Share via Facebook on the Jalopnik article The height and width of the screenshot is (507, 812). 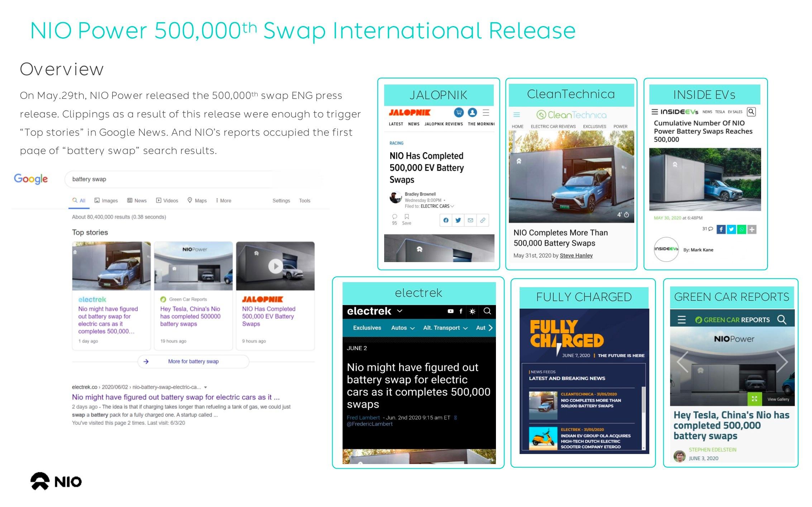click(446, 220)
